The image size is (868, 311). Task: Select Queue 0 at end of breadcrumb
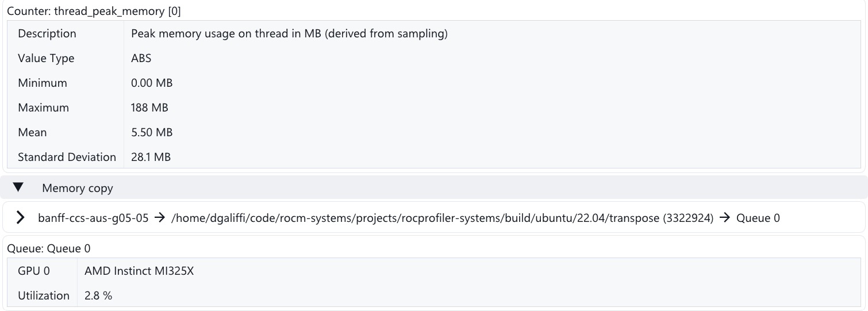click(758, 218)
